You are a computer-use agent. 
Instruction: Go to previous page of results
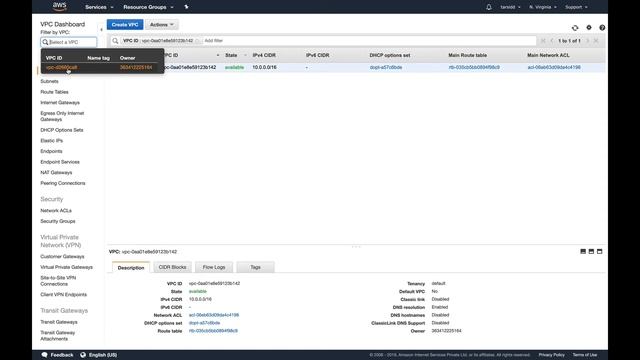pos(552,41)
